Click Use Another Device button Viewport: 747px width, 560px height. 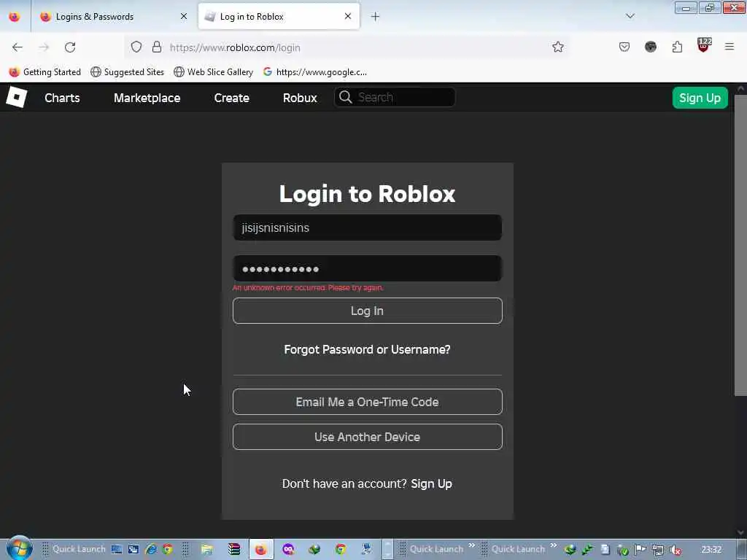point(368,437)
